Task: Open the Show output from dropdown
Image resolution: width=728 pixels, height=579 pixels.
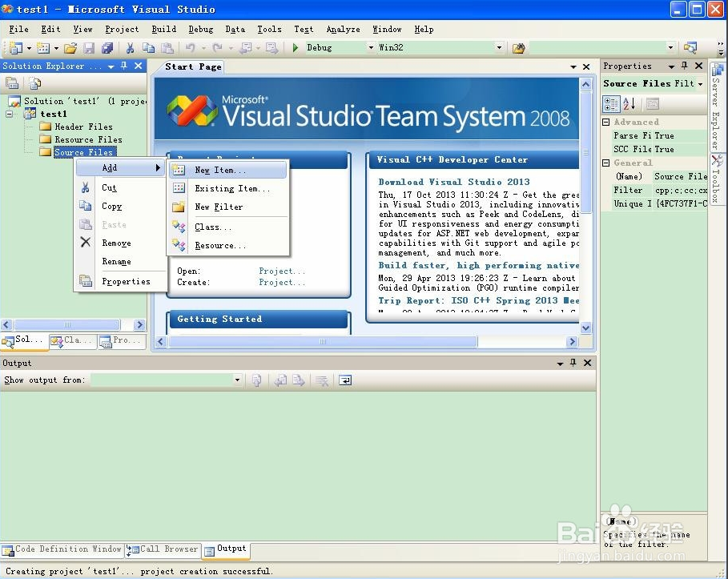Action: point(238,380)
